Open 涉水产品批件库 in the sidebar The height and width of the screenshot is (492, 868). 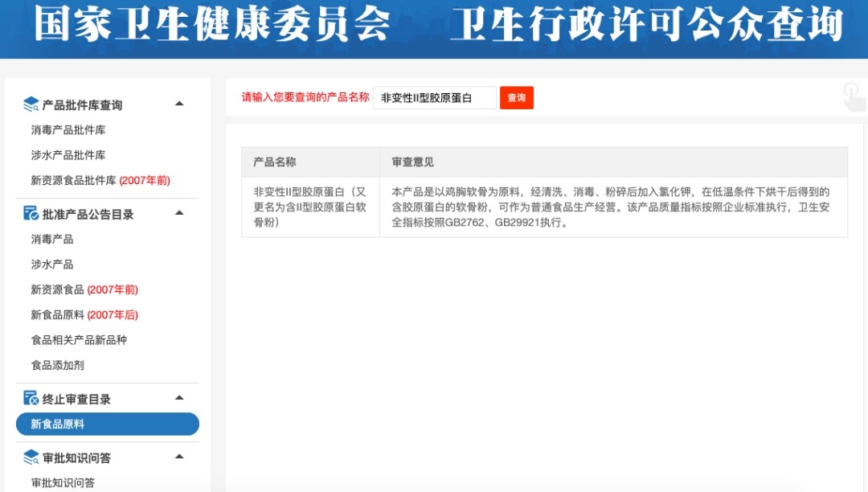[x=68, y=155]
